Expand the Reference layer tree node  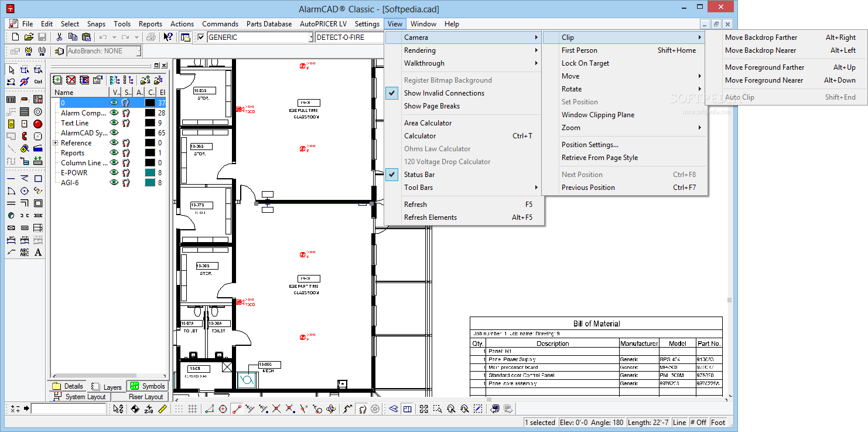pos(56,142)
